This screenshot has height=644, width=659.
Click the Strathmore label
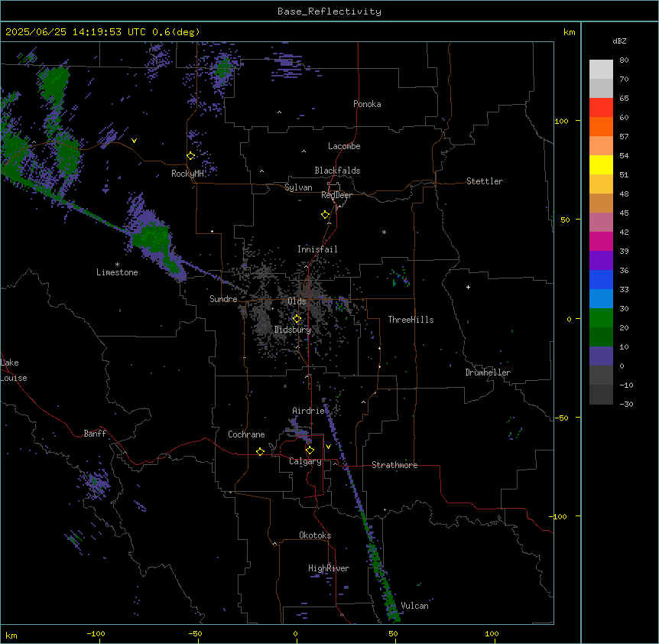[x=394, y=465]
